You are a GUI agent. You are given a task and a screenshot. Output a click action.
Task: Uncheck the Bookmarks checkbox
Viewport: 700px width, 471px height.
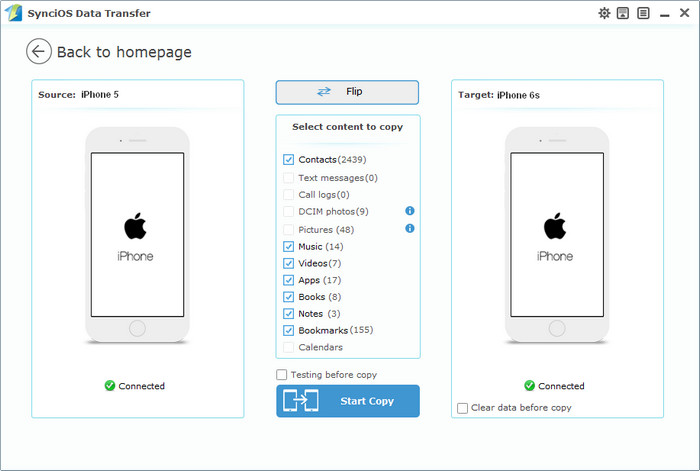click(288, 330)
